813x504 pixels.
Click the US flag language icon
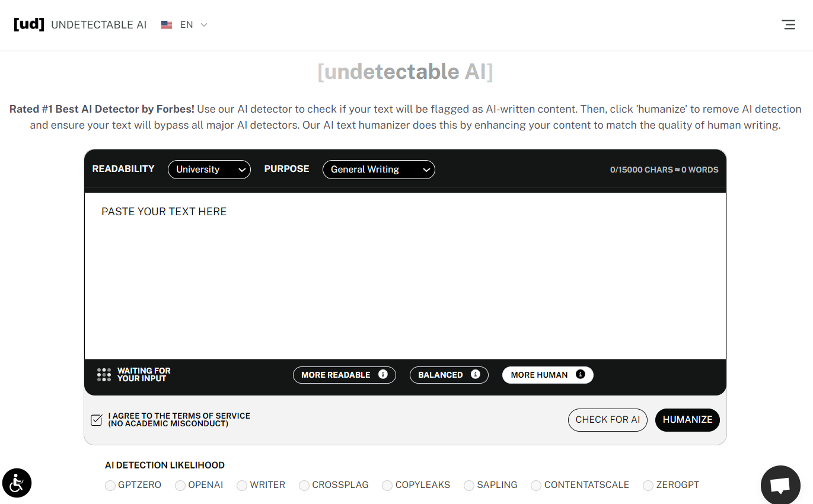pos(167,25)
